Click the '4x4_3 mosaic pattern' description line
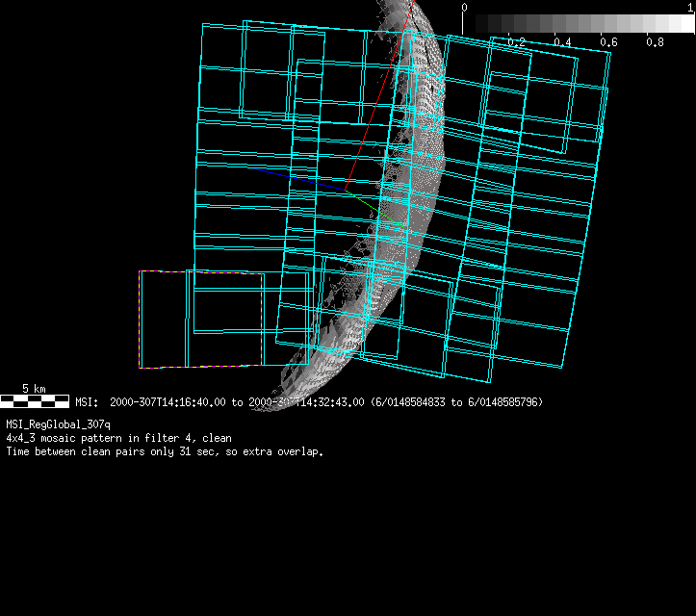Image resolution: width=696 pixels, height=616 pixels. click(118, 438)
